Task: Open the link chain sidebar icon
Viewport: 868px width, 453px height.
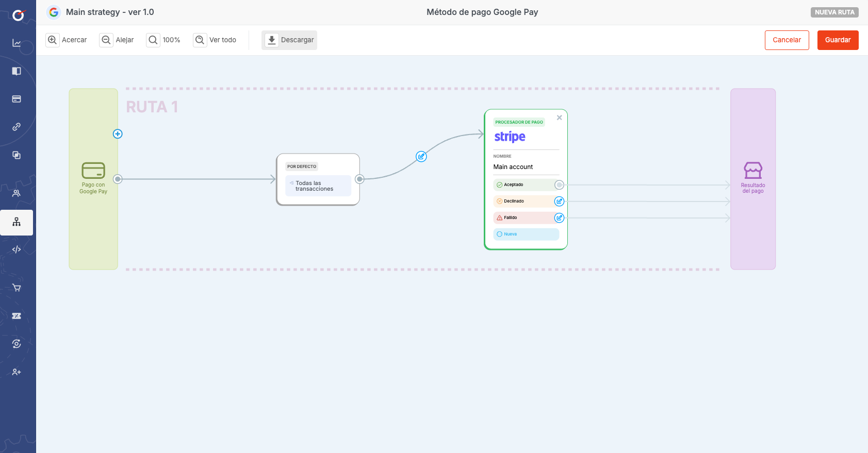Action: [17, 127]
